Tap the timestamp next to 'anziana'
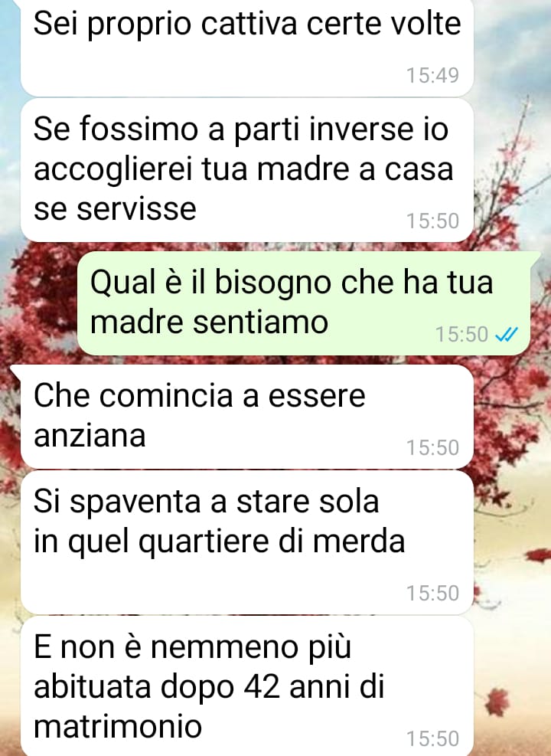 (432, 448)
